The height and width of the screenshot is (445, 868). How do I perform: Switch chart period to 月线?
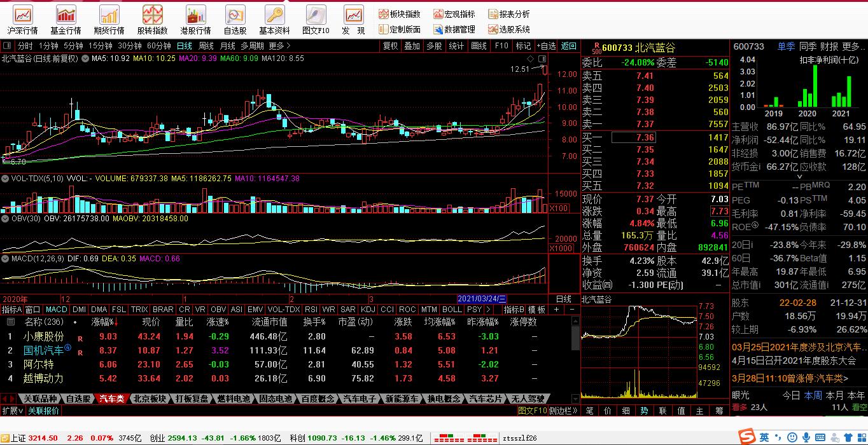(x=227, y=46)
